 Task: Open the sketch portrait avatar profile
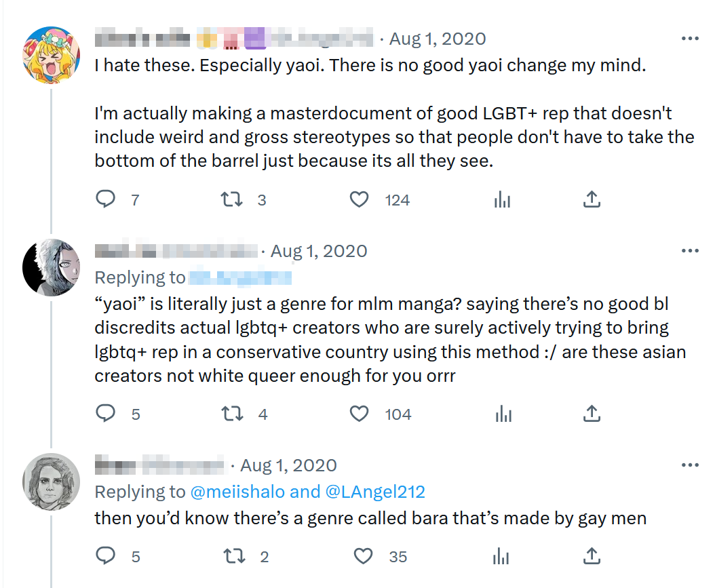click(52, 482)
